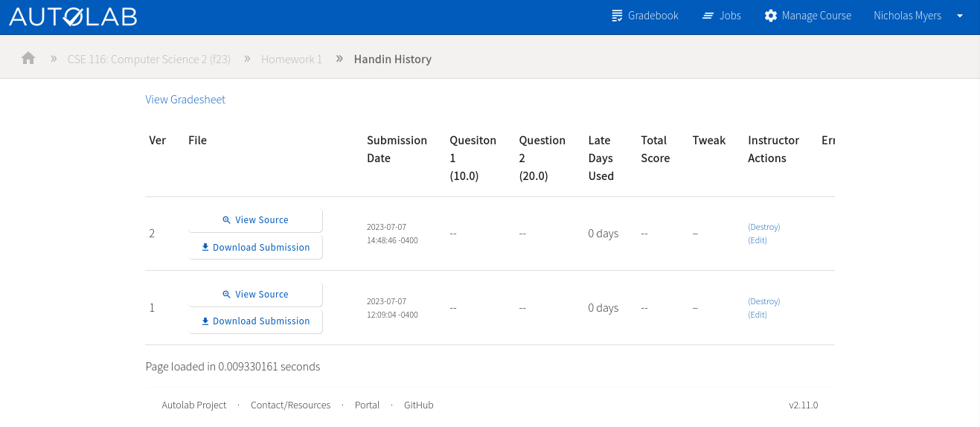
Task: Click Nicholas Myers user name
Action: click(907, 16)
